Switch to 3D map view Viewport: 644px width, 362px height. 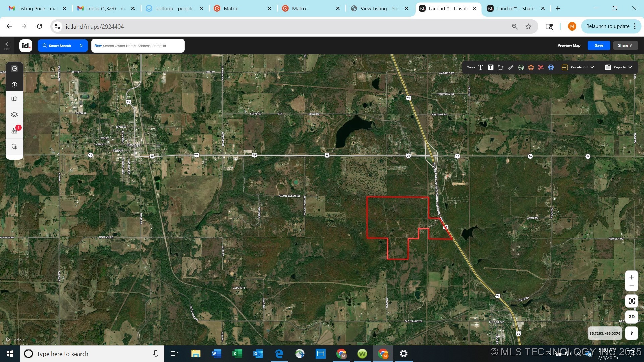click(x=632, y=316)
